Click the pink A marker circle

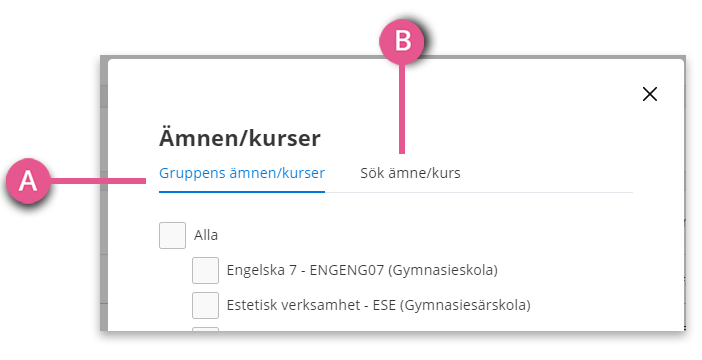[x=28, y=181]
